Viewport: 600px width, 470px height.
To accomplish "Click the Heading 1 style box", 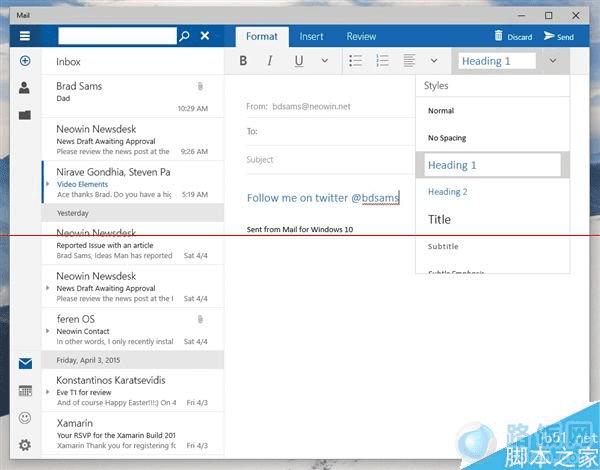I will point(497,61).
